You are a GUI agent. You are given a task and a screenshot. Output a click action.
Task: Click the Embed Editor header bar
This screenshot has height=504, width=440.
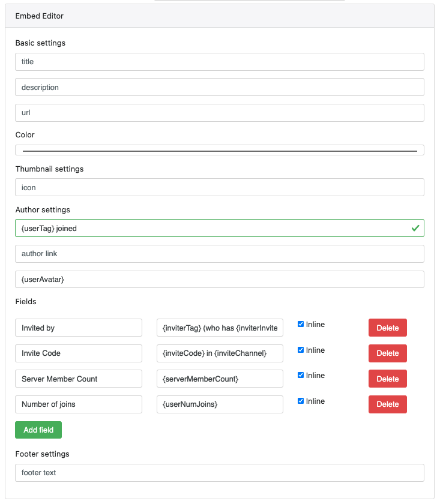point(220,16)
